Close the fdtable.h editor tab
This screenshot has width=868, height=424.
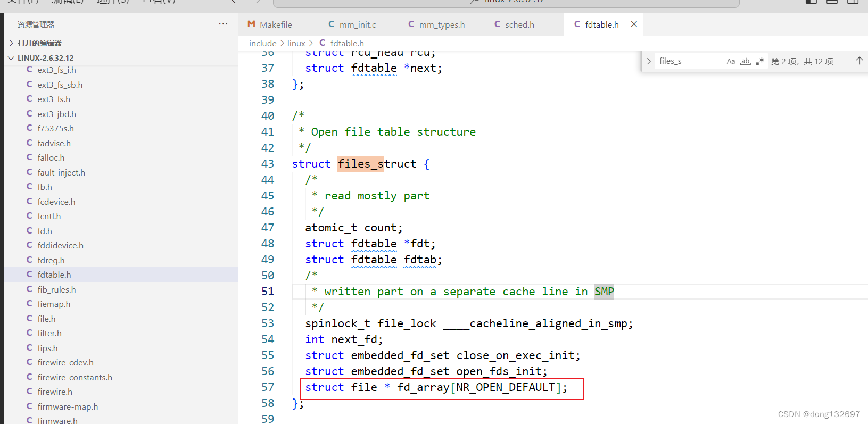[x=634, y=24]
